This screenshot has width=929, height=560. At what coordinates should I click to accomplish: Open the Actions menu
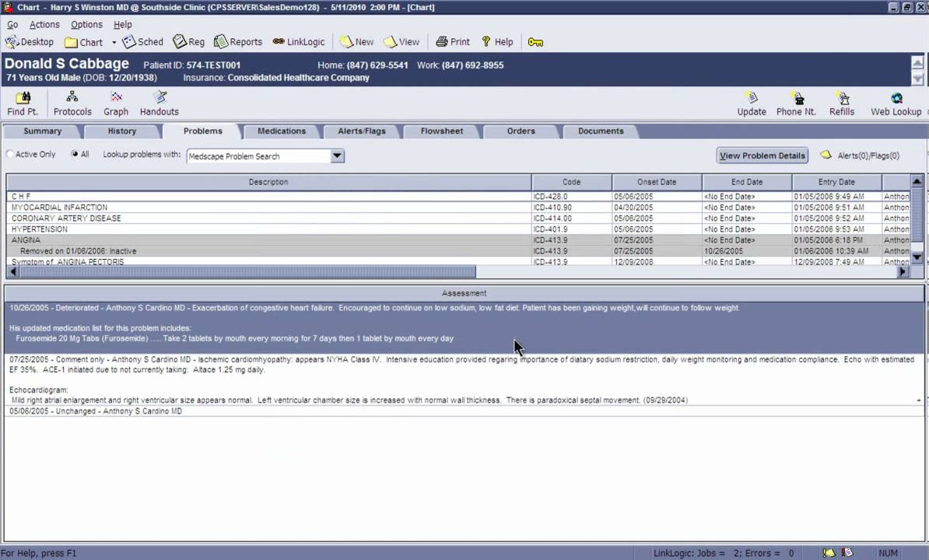click(44, 24)
